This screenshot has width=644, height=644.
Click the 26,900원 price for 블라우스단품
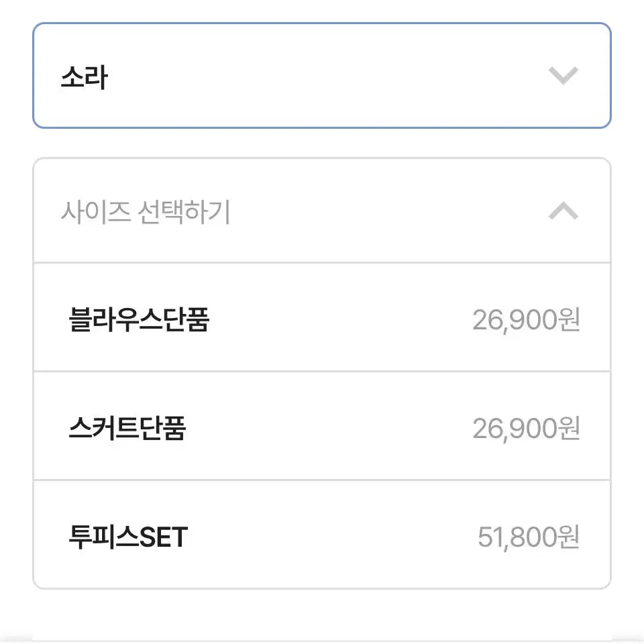click(526, 320)
